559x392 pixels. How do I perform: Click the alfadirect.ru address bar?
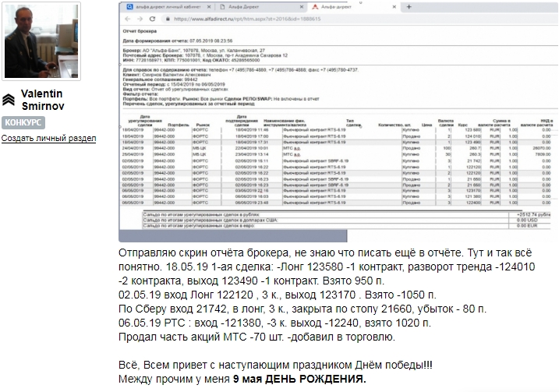click(x=247, y=19)
